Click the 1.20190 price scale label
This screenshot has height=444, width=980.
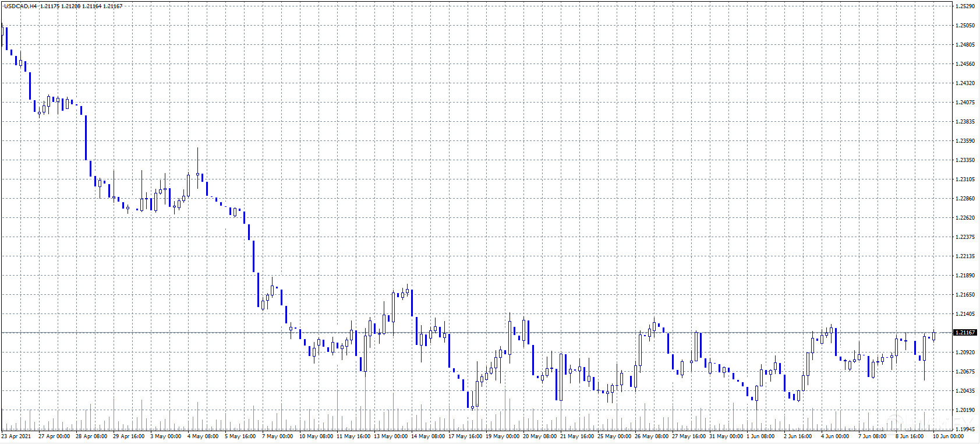[x=965, y=410]
